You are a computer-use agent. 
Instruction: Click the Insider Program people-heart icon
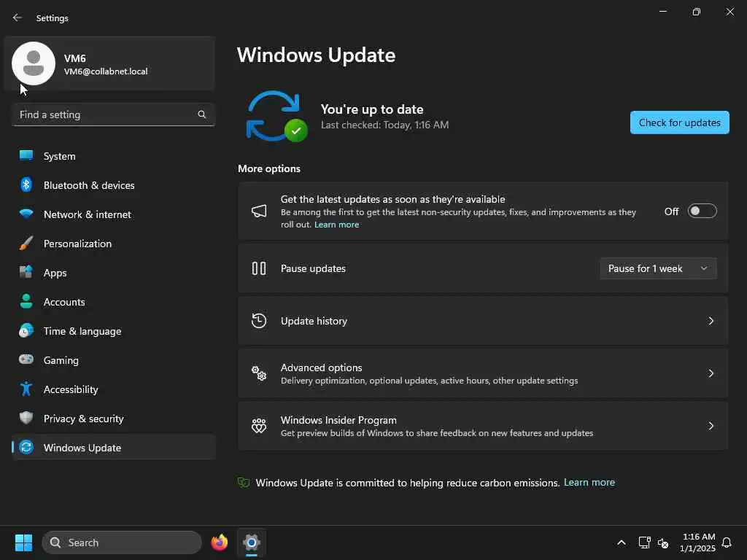[259, 426]
